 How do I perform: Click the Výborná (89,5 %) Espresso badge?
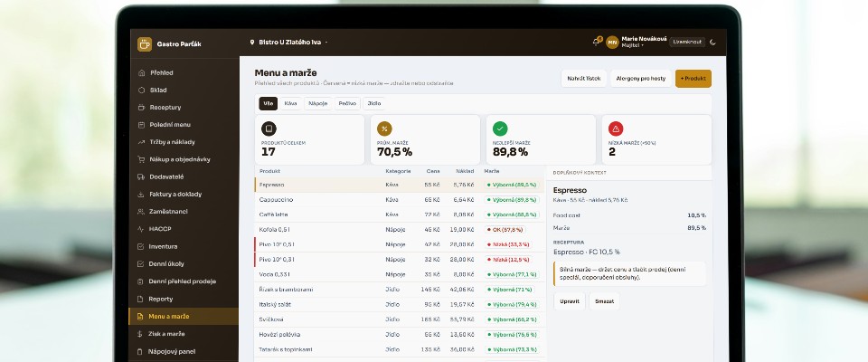[x=512, y=185]
